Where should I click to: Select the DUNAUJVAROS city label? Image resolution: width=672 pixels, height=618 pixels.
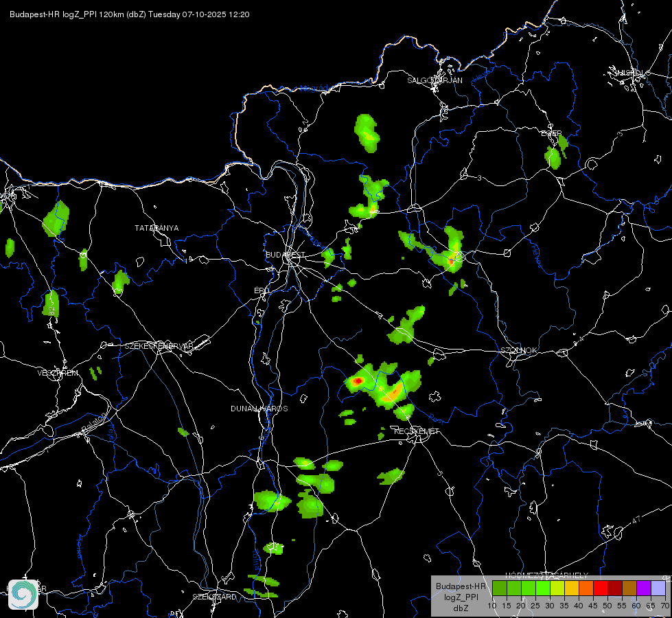pyautogui.click(x=259, y=409)
